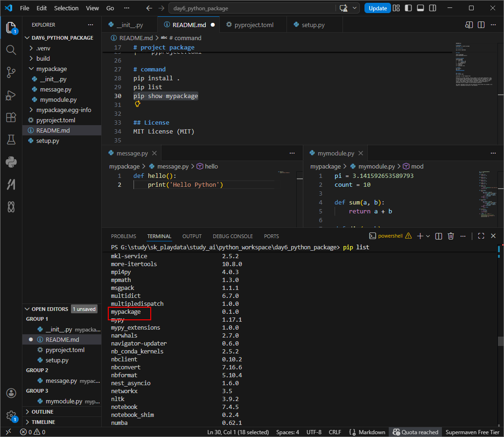504x437 pixels.
Task: Maximize the terminal panel size
Action: (481, 236)
